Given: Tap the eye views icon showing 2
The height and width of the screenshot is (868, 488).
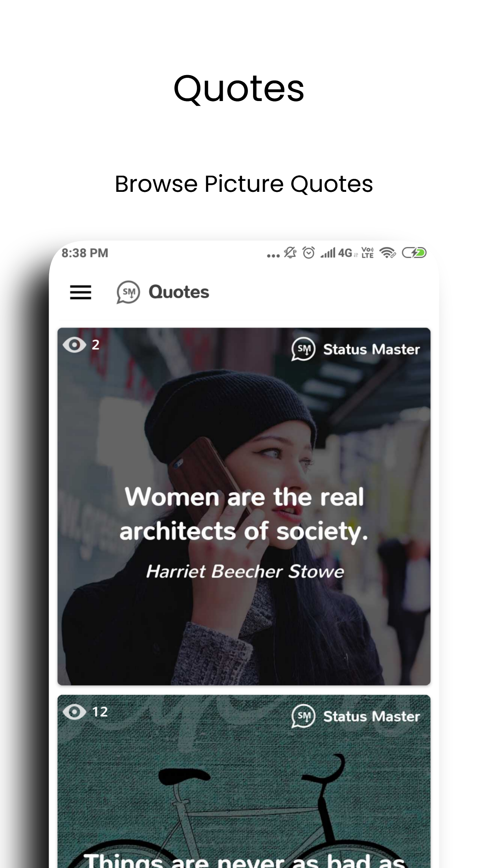Looking at the screenshot, I should [74, 345].
